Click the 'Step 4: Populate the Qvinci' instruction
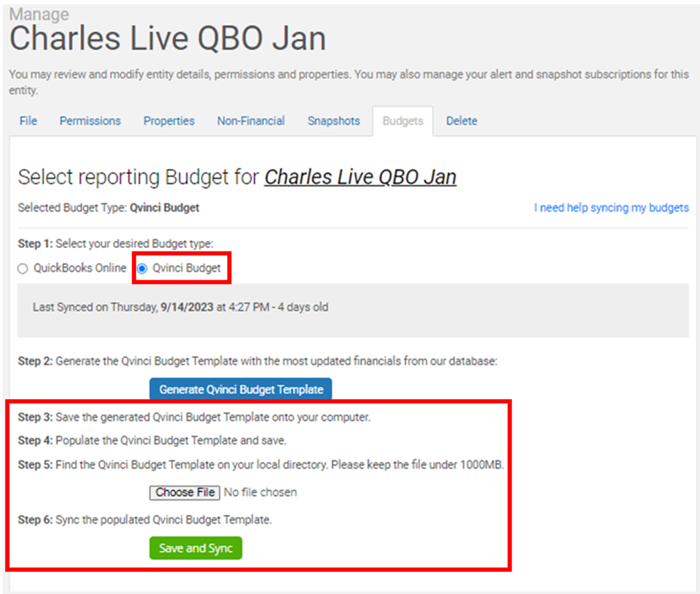The image size is (700, 594). point(152,441)
